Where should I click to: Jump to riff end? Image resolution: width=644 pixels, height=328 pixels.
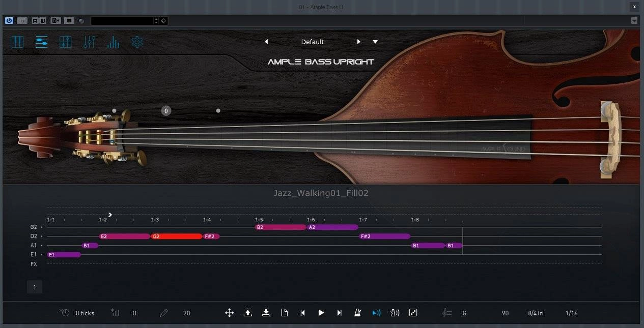click(340, 313)
